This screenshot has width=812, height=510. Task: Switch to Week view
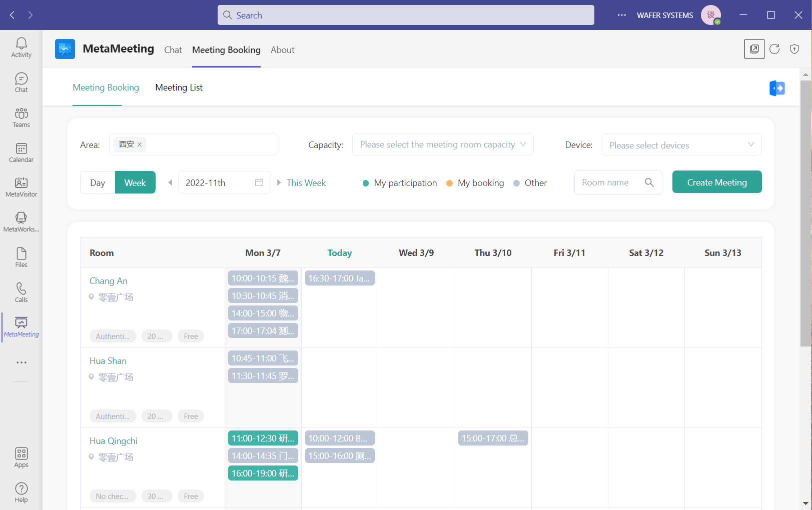[x=135, y=182]
